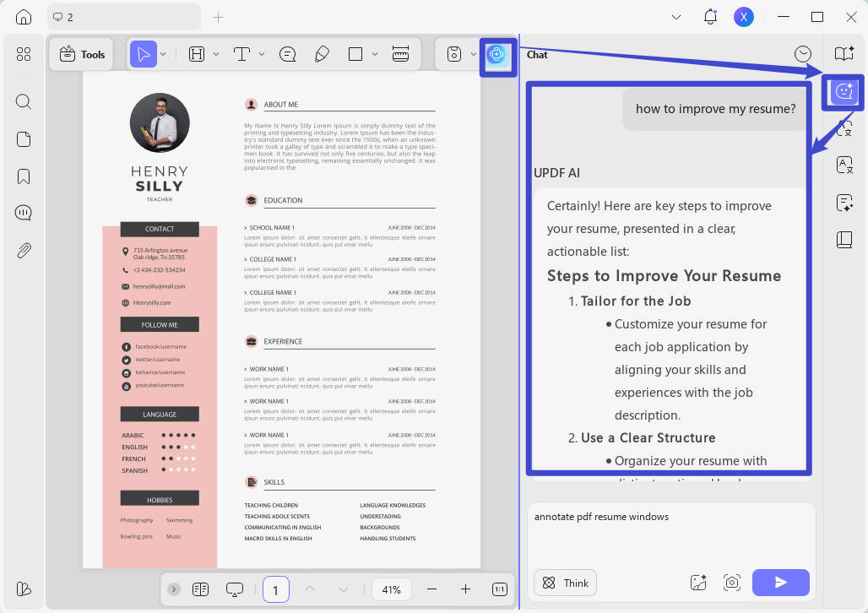Click the EXPERIENCE section heading in resume
The image size is (868, 613).
pyautogui.click(x=283, y=342)
